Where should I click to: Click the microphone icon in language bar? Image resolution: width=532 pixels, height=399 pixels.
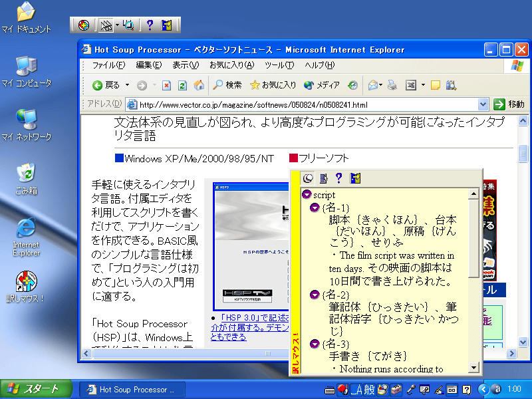[411, 390]
